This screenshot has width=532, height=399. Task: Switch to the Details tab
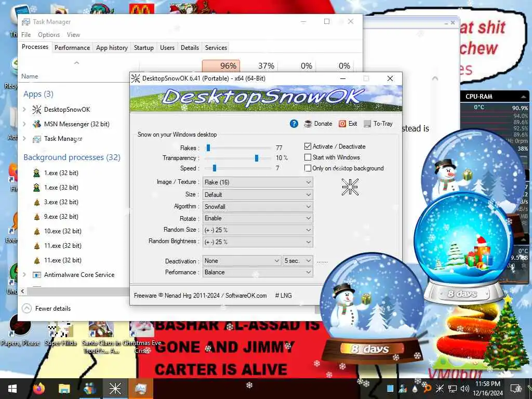click(190, 48)
